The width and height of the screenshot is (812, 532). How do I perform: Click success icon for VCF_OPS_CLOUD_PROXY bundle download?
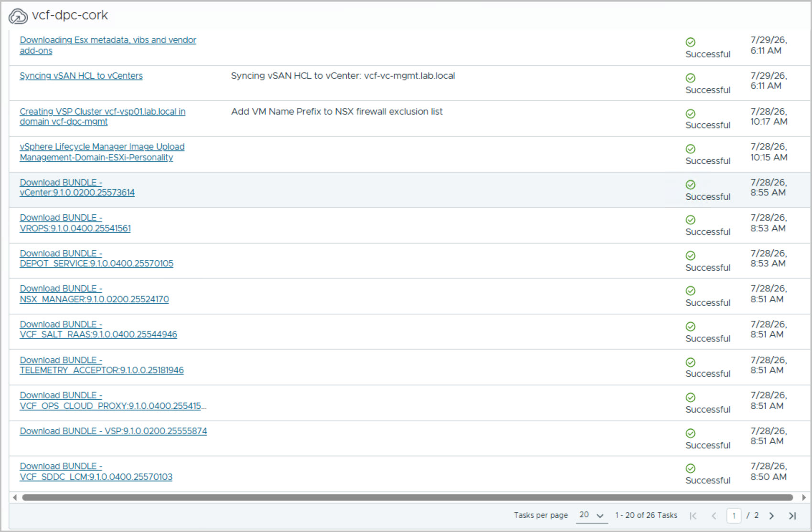click(x=690, y=397)
